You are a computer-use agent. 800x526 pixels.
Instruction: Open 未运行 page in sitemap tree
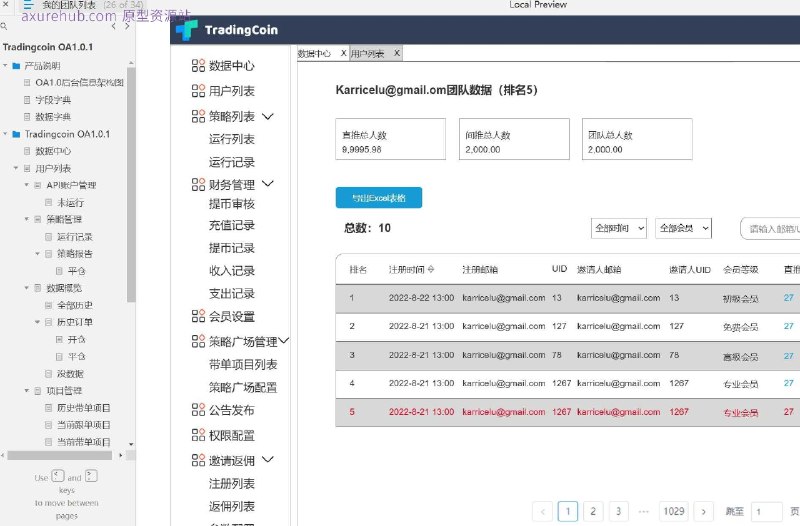[x=70, y=203]
